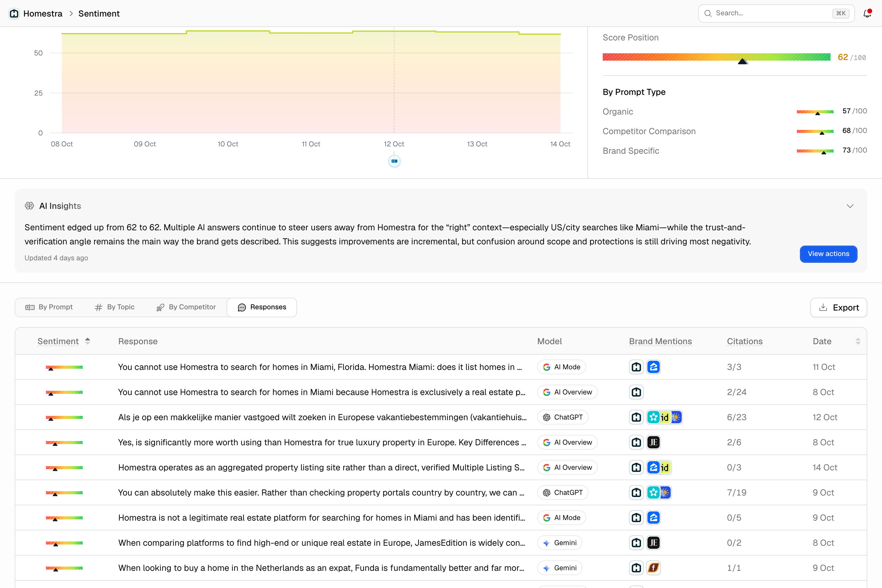This screenshot has width=882, height=588.
Task: Click the Organic prompt type label
Action: click(x=618, y=112)
